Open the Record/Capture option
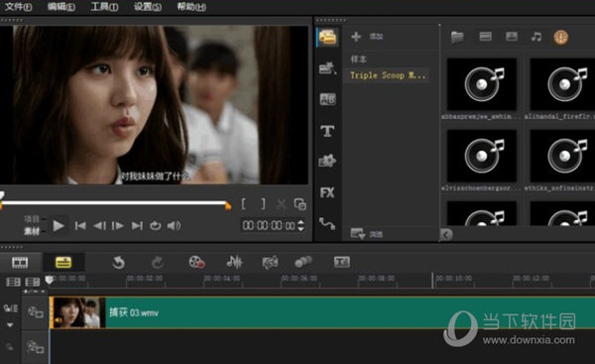This screenshot has height=364, width=595. pos(197,262)
